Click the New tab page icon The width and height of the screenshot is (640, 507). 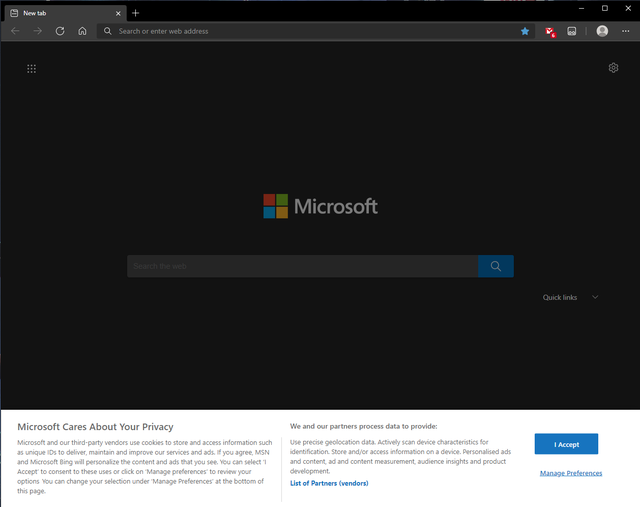[x=14, y=13]
